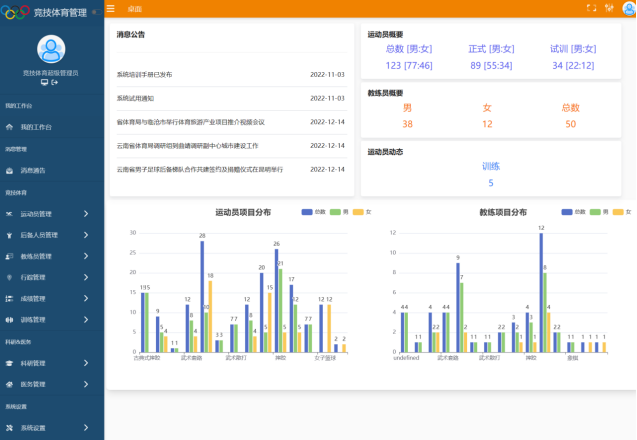The width and height of the screenshot is (637, 440).
Task: Click the 训练管理 icon
Action: point(9,320)
